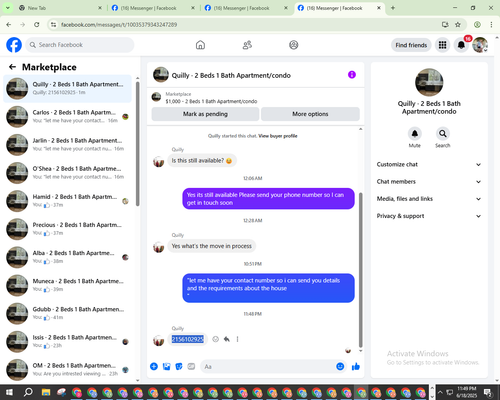Open emoji picker in message box
The height and width of the screenshot is (400, 500).
(340, 367)
